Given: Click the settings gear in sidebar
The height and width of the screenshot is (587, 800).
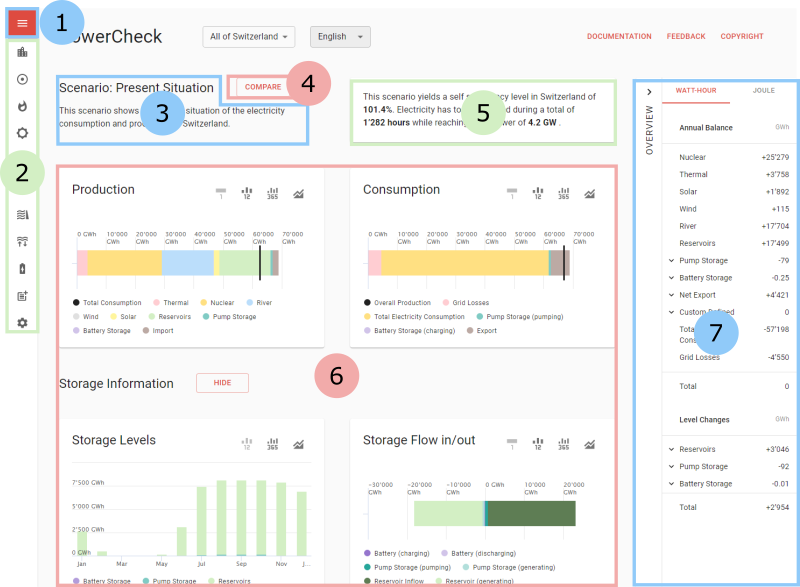Looking at the screenshot, I should 23,323.
